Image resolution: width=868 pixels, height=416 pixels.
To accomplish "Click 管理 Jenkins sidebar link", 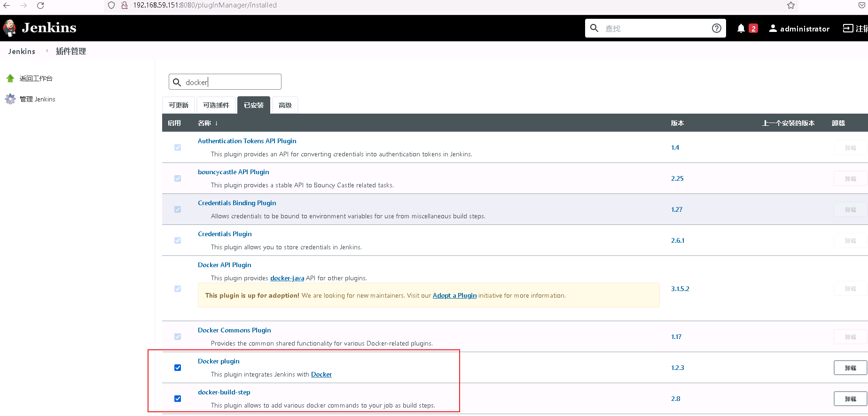I will point(38,99).
